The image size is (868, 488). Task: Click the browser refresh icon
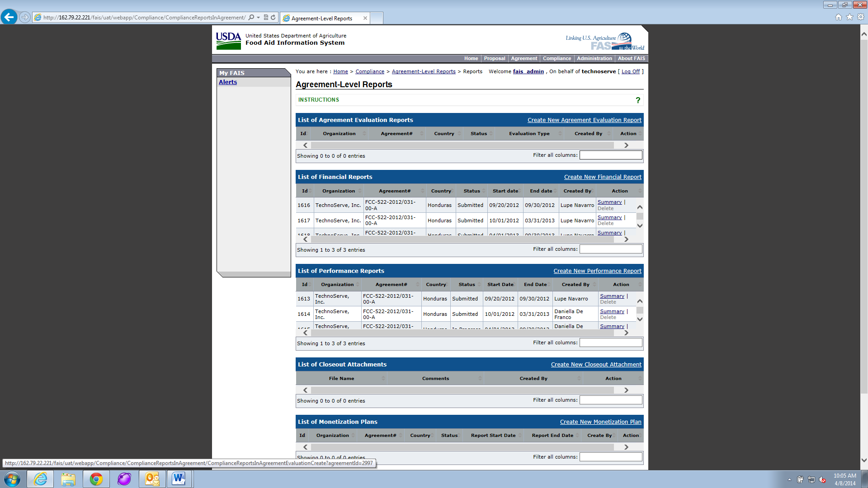pyautogui.click(x=273, y=18)
